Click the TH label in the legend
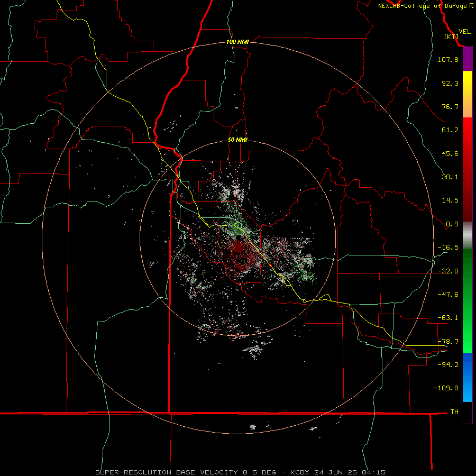The width and height of the screenshot is (476, 476). point(454,412)
